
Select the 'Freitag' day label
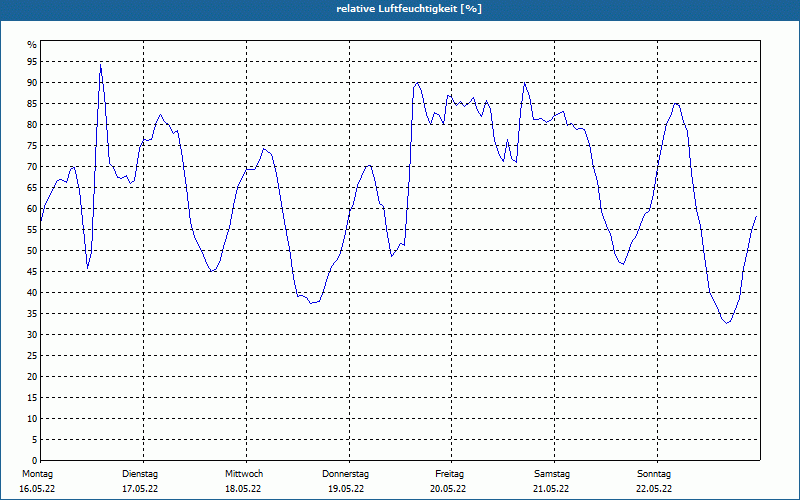pos(449,474)
